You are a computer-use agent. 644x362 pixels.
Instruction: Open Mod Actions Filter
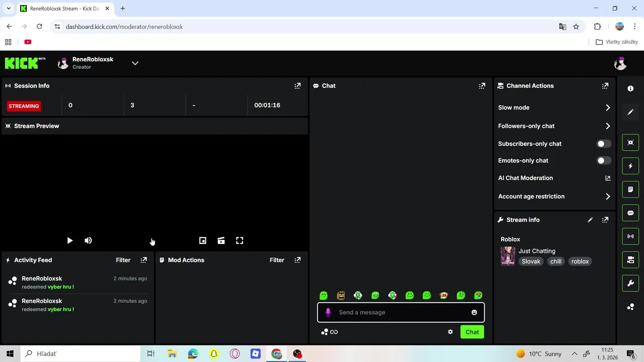[x=277, y=260]
